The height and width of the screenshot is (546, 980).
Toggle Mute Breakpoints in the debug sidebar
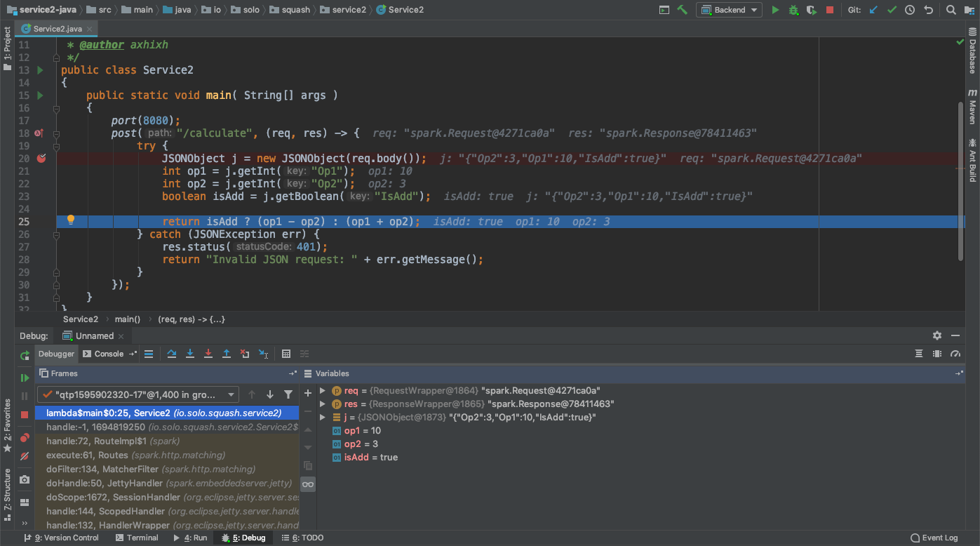[25, 456]
